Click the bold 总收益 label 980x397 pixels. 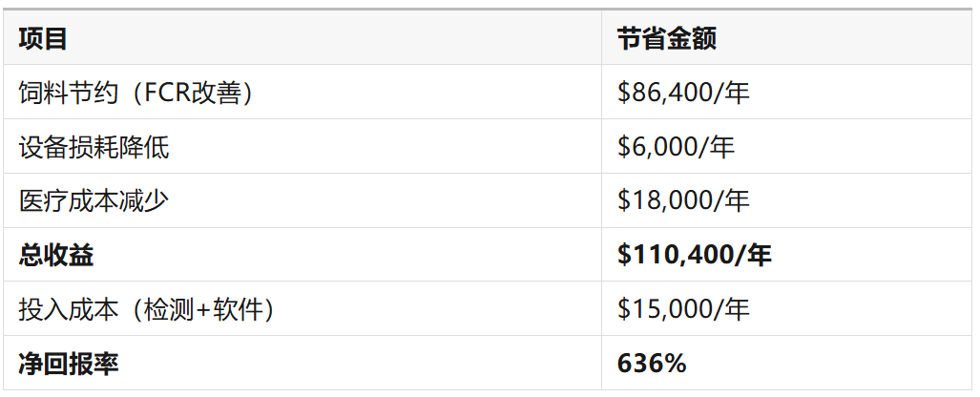(x=56, y=256)
